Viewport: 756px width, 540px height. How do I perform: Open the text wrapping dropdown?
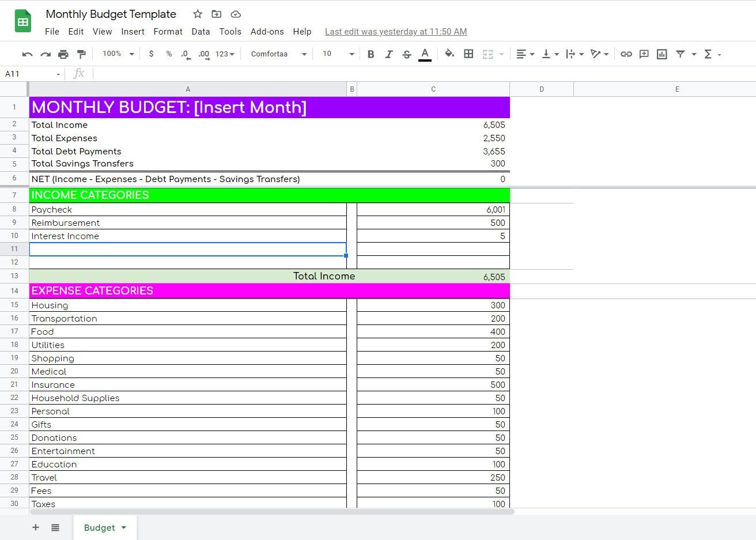coord(574,54)
